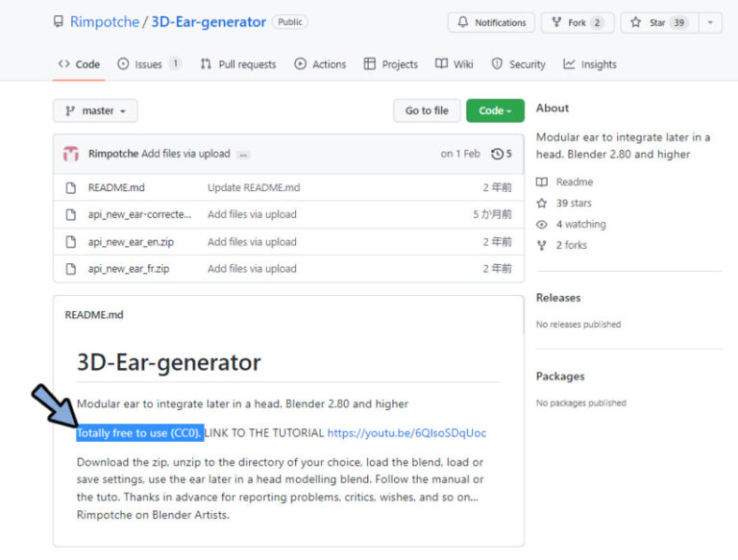Click the file icon next to api_new_ear_en.zip
The height and width of the screenshot is (560, 738).
[x=70, y=242]
